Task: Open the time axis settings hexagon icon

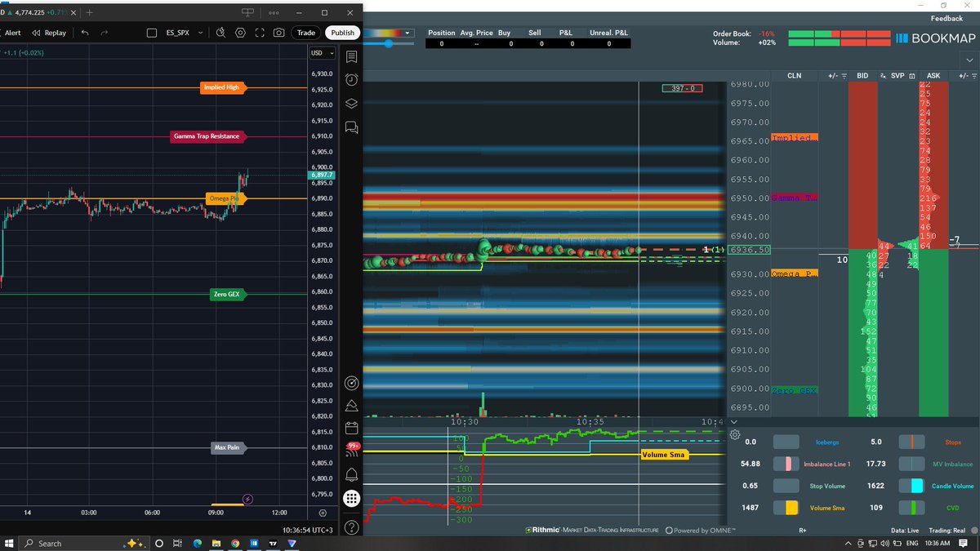Action: (x=323, y=513)
